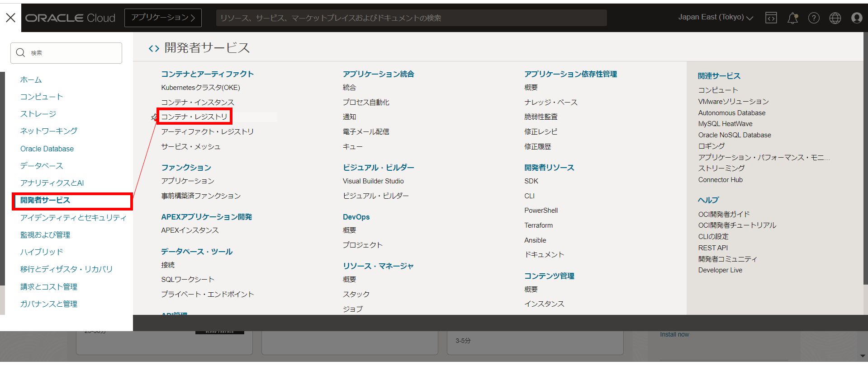The image size is (868, 365).
Task: Open Developer Live help link
Action: click(721, 270)
